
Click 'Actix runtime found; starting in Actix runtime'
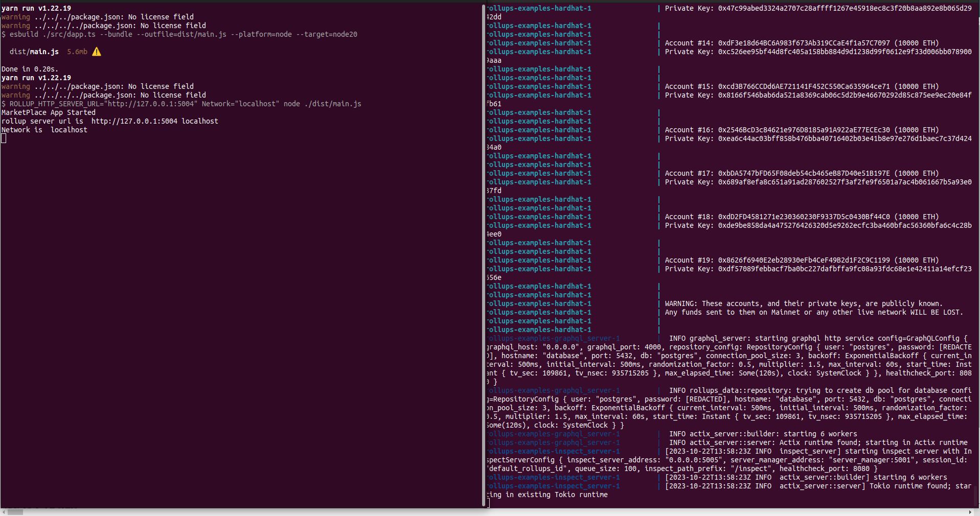[873, 442]
